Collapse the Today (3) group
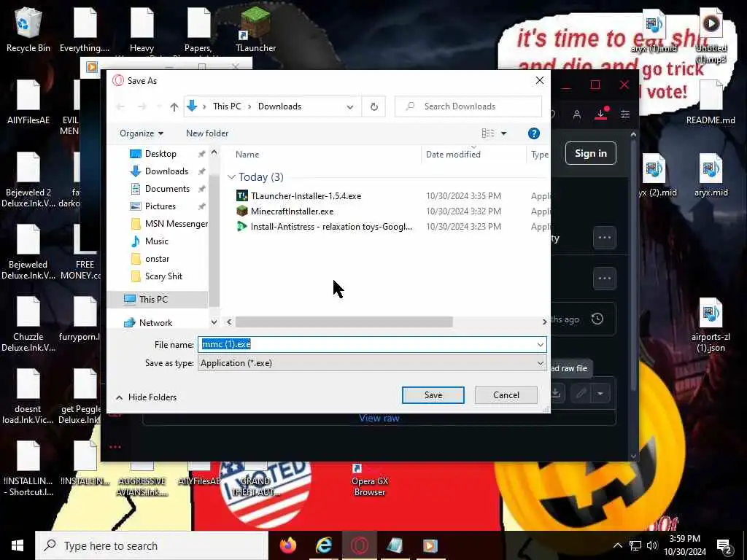The image size is (747, 560). [231, 177]
